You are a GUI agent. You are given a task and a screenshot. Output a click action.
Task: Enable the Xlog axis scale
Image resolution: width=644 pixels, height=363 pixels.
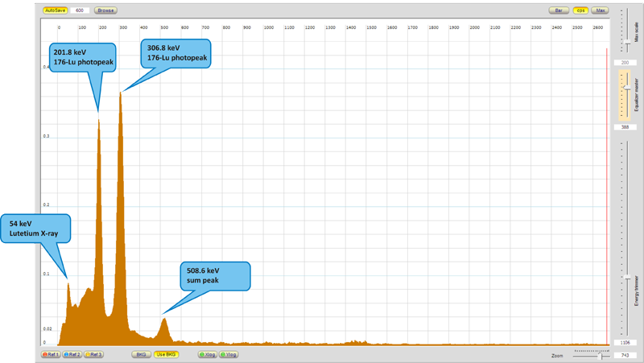(208, 354)
